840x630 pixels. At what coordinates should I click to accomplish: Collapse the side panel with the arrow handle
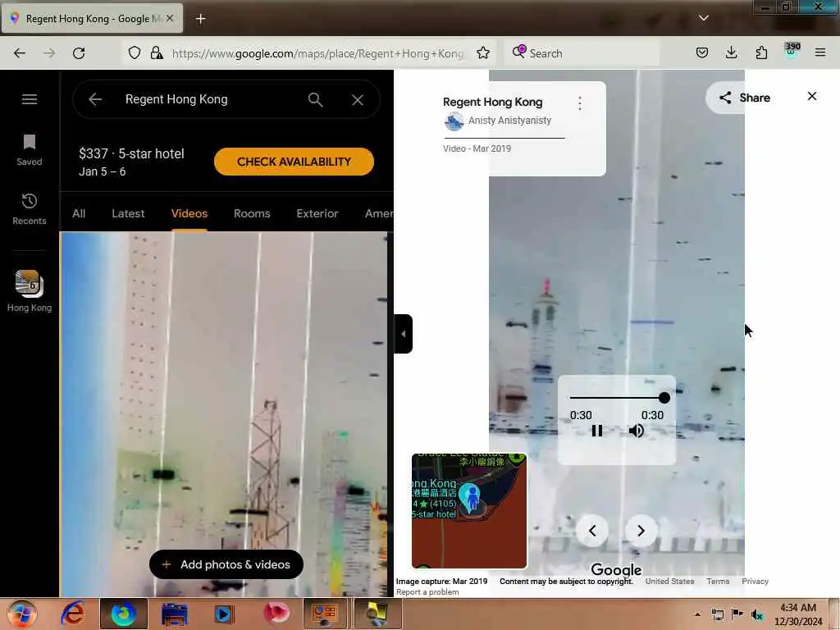coord(403,334)
